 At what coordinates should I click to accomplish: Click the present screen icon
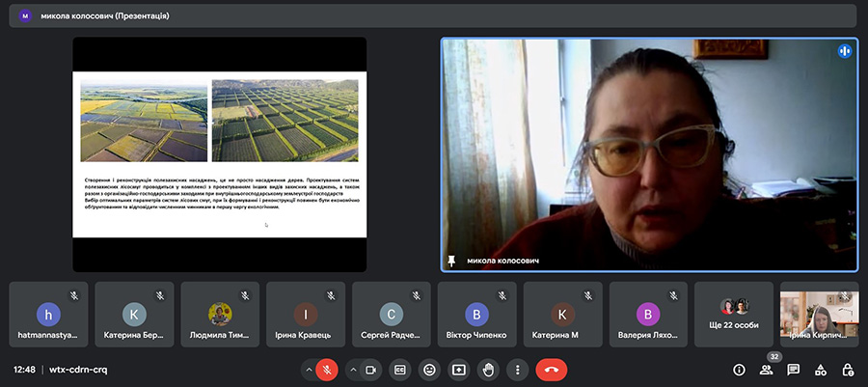(x=459, y=369)
